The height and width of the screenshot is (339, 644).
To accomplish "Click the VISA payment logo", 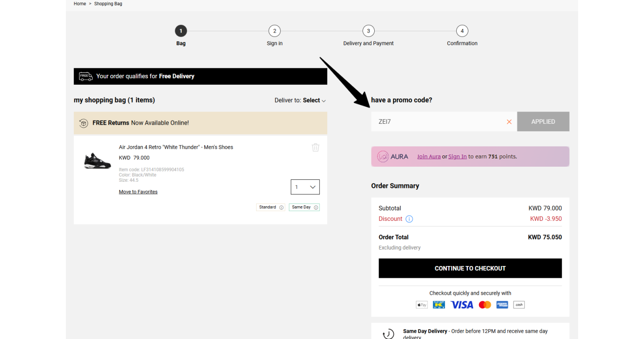I will [462, 305].
